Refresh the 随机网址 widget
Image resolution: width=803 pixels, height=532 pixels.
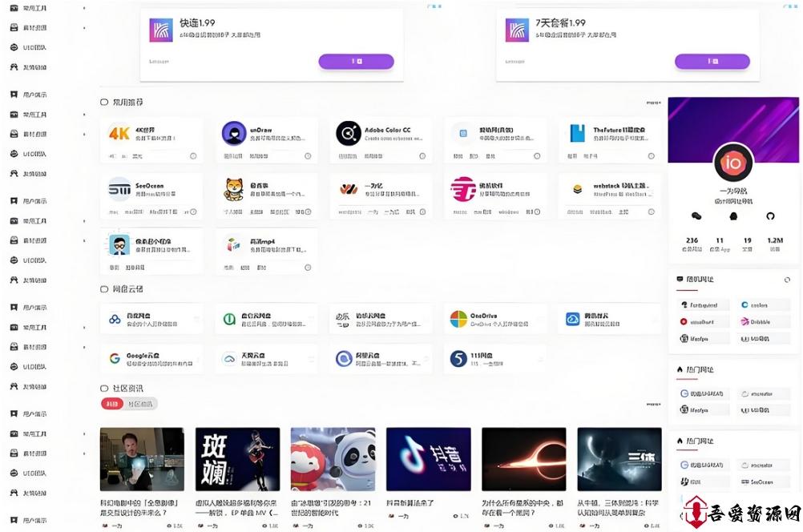[x=787, y=280]
